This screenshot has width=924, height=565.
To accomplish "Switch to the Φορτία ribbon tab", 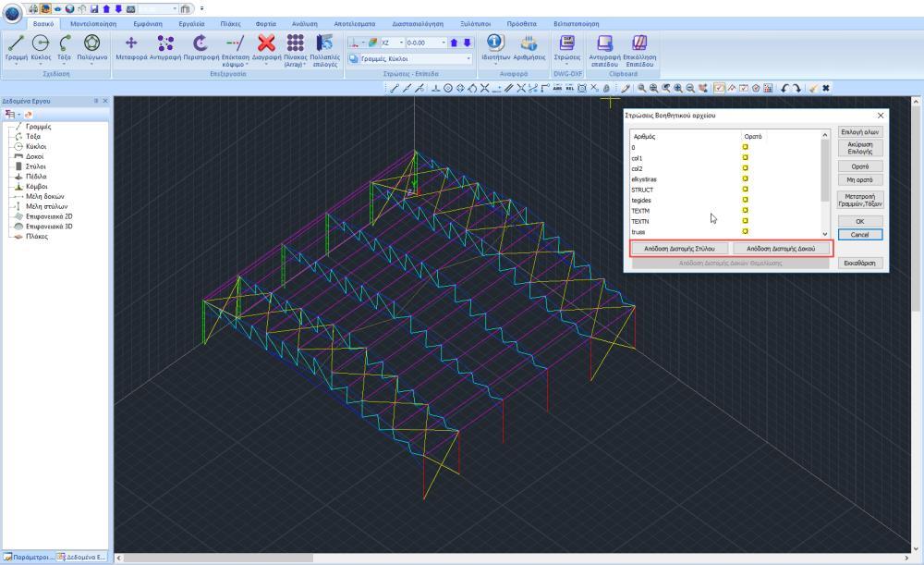I will point(266,24).
